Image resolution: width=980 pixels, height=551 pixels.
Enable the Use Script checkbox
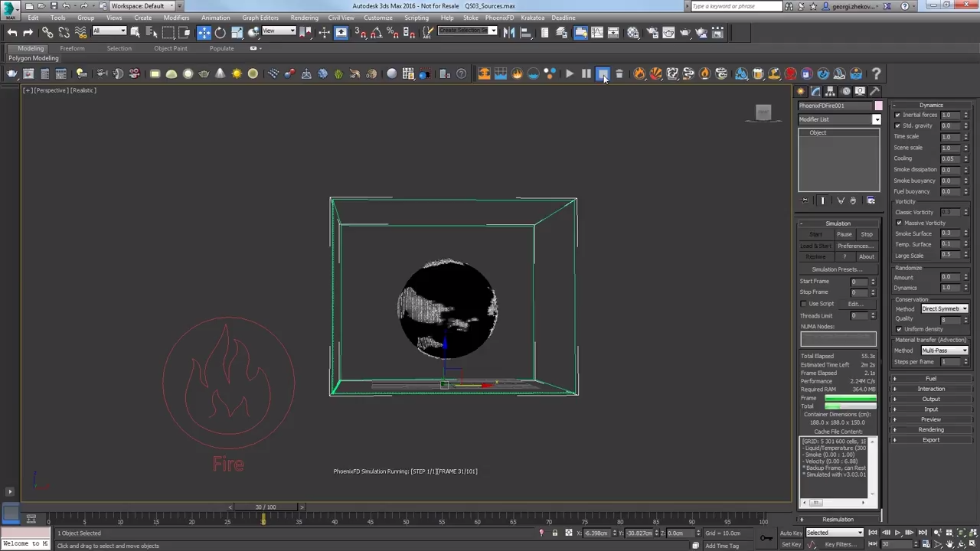(804, 304)
